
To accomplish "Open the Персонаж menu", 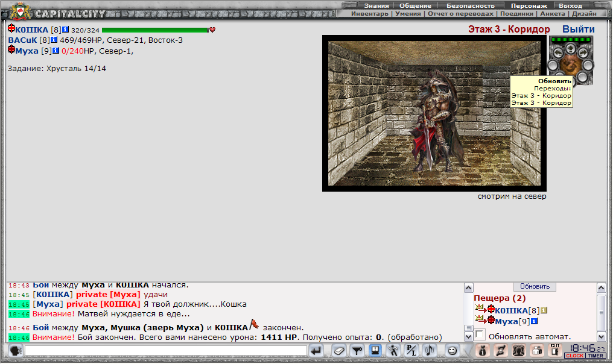I will pos(529,5).
